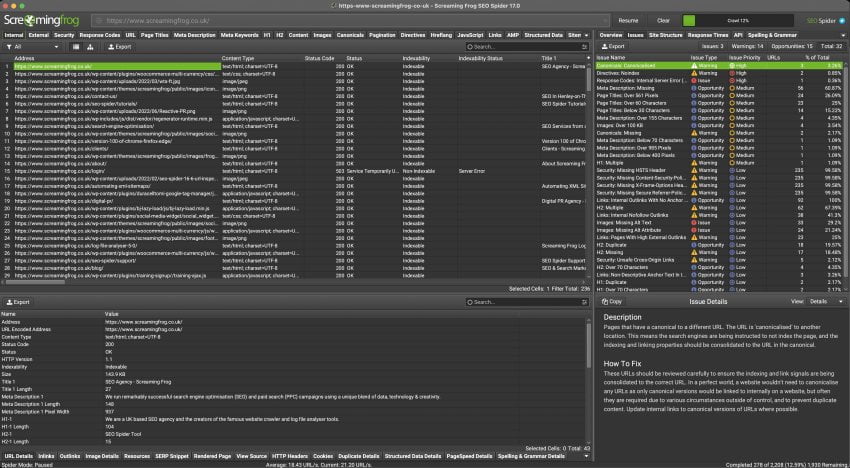Switch to the Inlinks bottom tab

click(46, 456)
